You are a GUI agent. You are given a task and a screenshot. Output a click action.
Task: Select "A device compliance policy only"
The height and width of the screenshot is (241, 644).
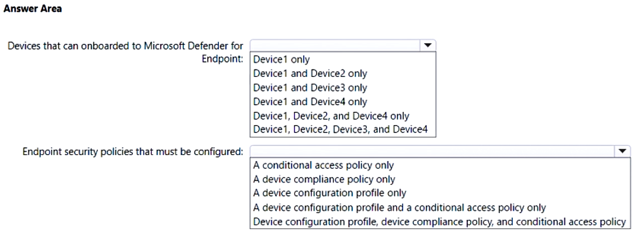point(324,179)
